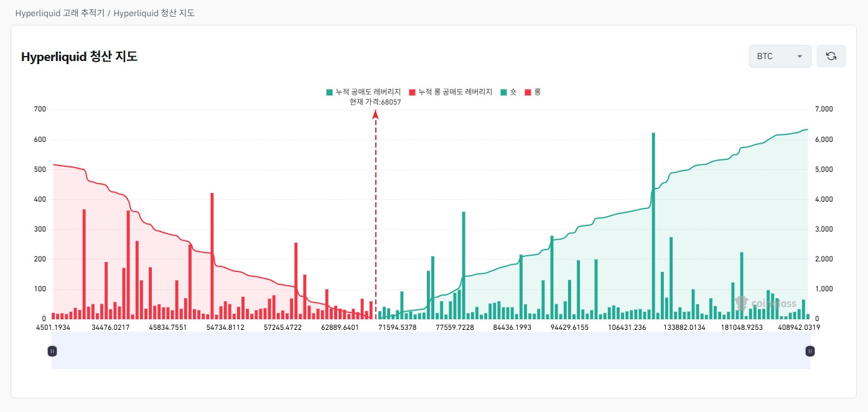868x412 pixels.
Task: Click the refresh icon button
Action: point(831,56)
